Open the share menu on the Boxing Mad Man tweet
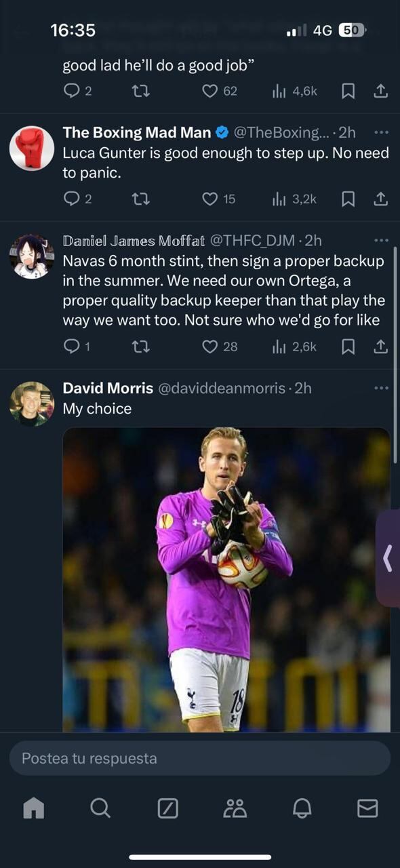The height and width of the screenshot is (868, 400). (x=380, y=199)
